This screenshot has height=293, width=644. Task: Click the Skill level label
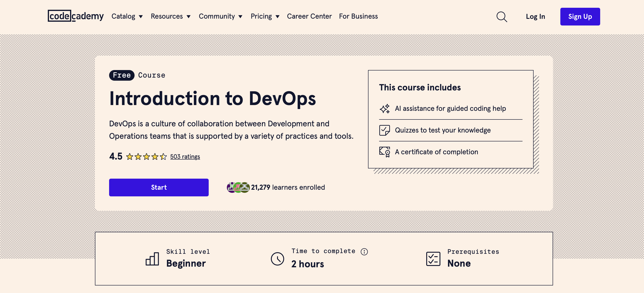click(188, 252)
